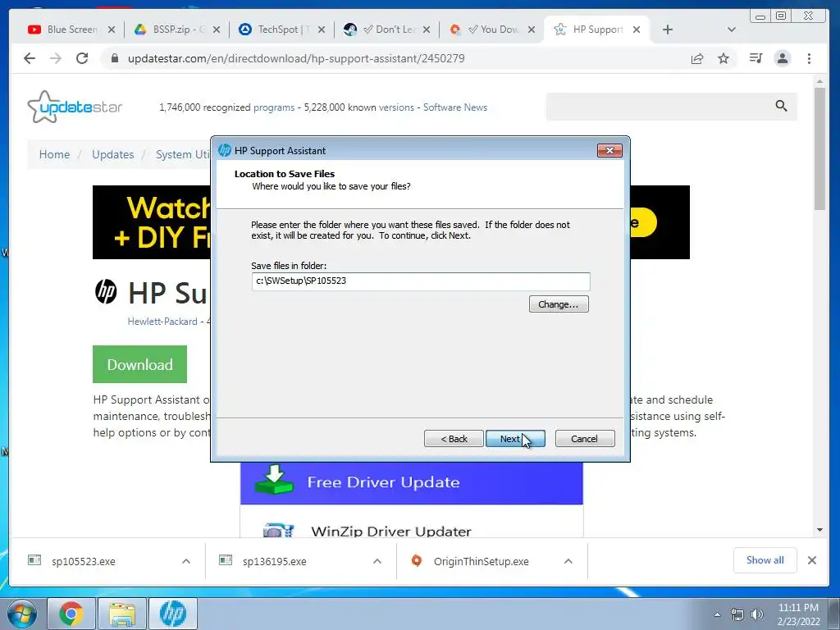The height and width of the screenshot is (630, 840).
Task: Click the UpdateStar logo
Action: point(75,107)
